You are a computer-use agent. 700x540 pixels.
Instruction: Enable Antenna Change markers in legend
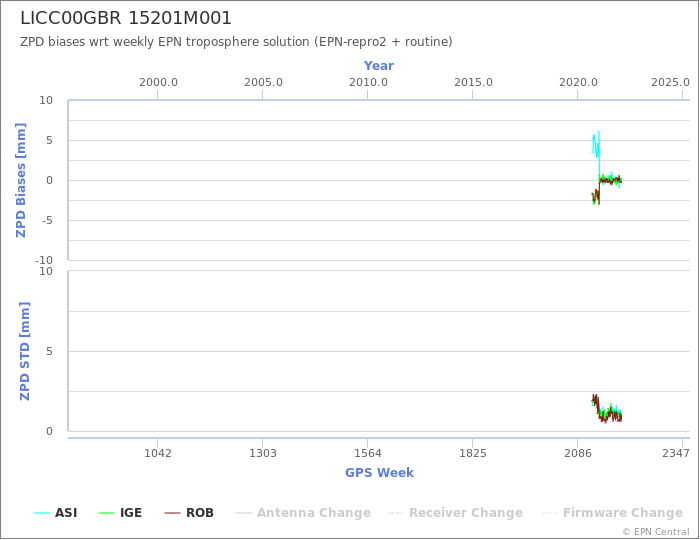(304, 513)
